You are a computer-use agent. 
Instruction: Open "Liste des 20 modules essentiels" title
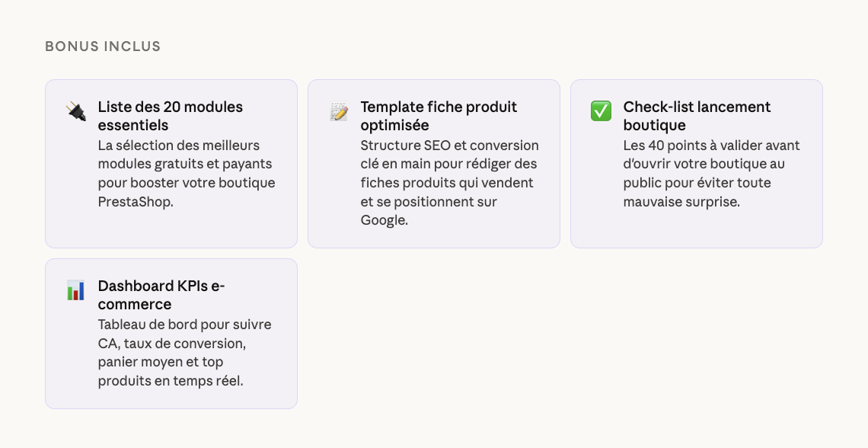tap(170, 116)
